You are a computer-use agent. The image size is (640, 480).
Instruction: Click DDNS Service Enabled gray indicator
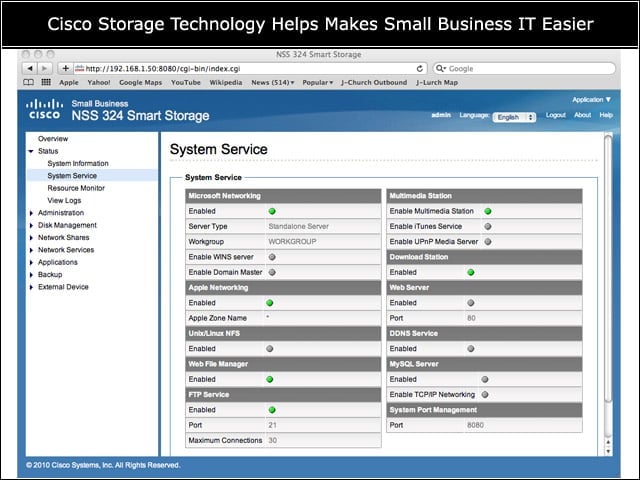471,349
